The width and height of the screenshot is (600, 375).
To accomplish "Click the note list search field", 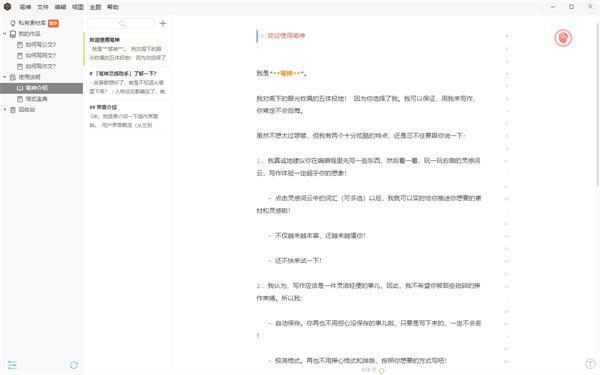I will point(121,24).
